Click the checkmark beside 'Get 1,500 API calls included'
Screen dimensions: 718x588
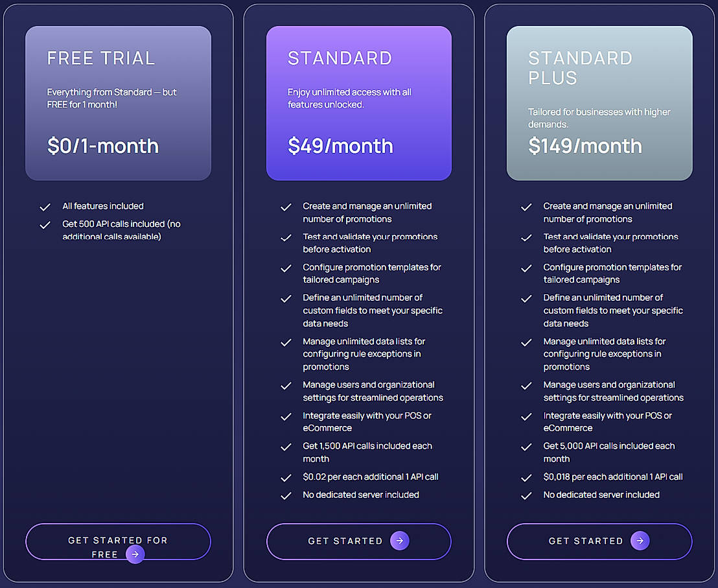286,447
